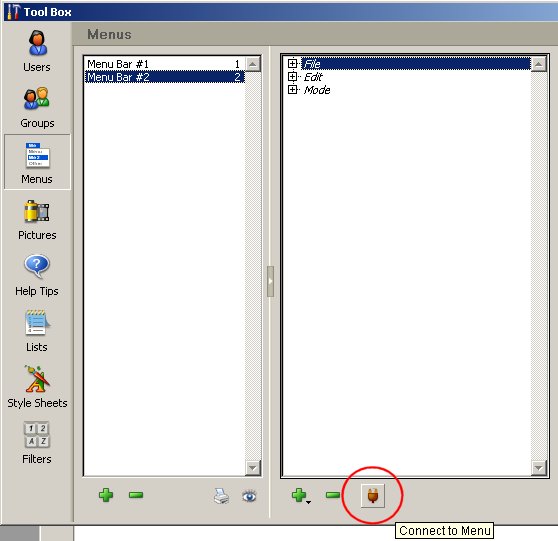
Task: Select the Menus tab in sidebar
Action: click(x=37, y=162)
